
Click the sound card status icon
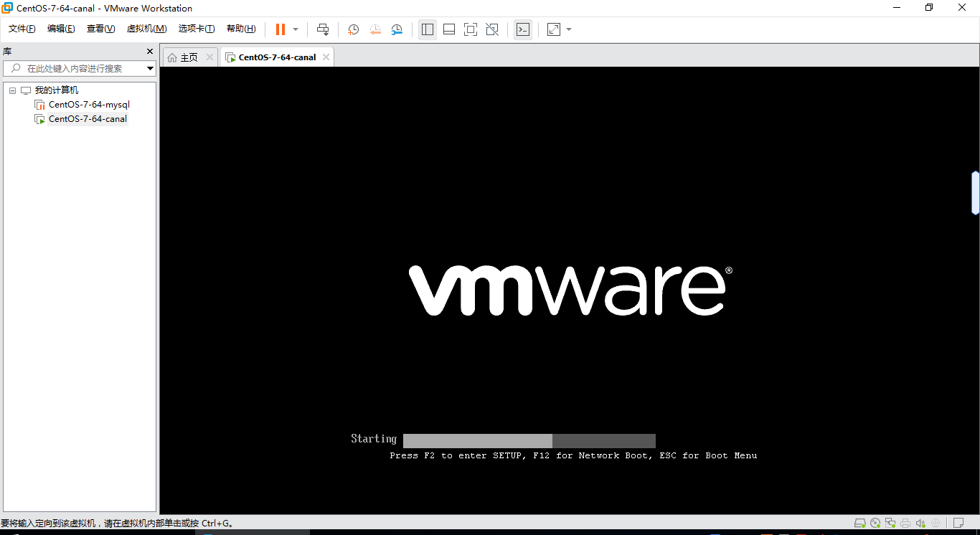coord(920,523)
